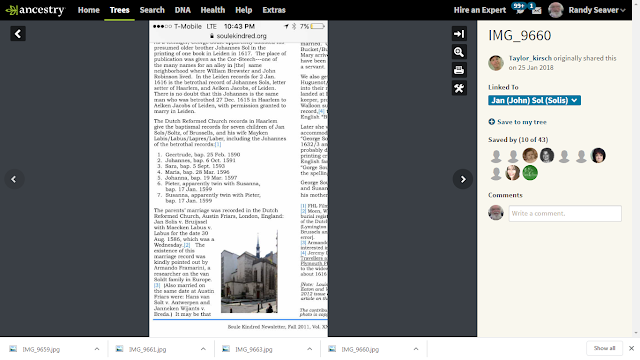
Task: Click the young woman's saved-by avatar
Action: coord(513,173)
